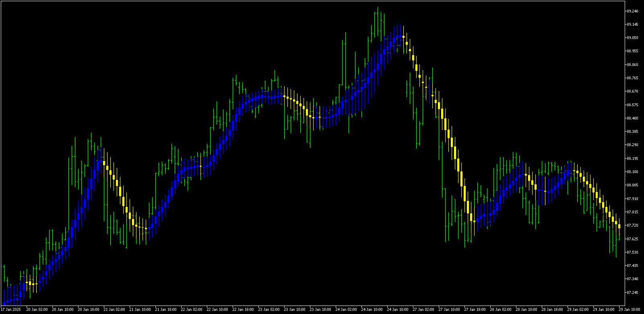Click the 87.245 price axis label

632,293
